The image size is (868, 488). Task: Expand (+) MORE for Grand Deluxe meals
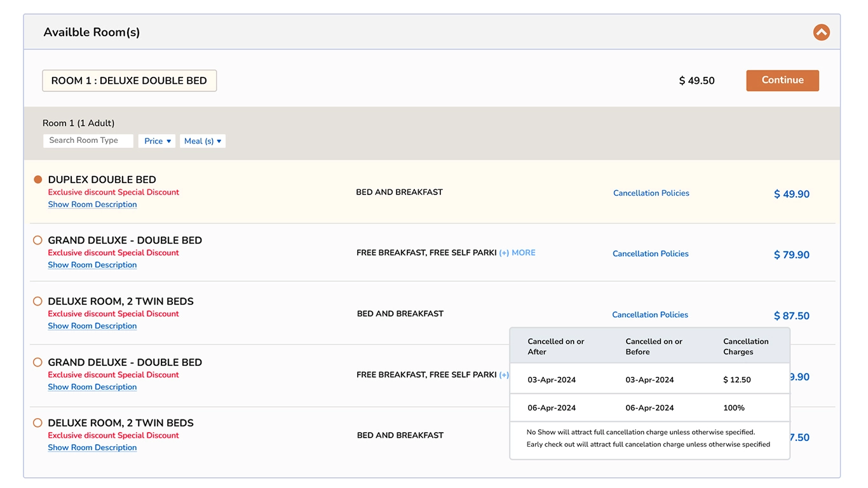click(x=517, y=253)
